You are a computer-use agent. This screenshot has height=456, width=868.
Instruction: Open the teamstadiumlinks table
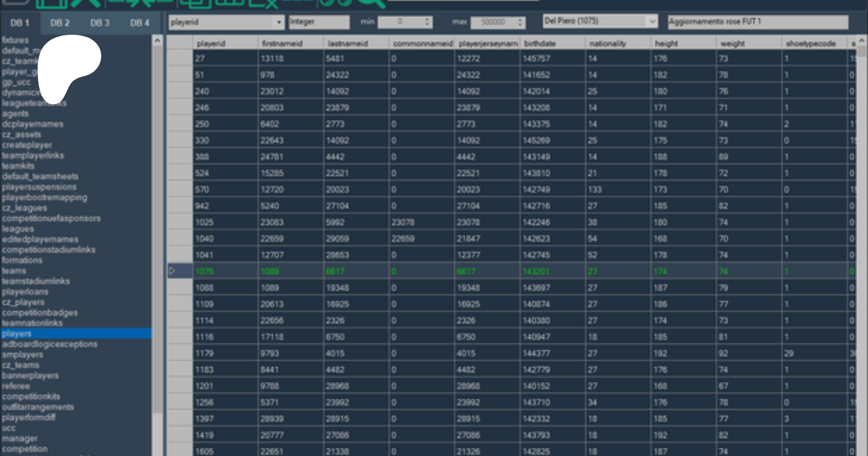click(36, 281)
